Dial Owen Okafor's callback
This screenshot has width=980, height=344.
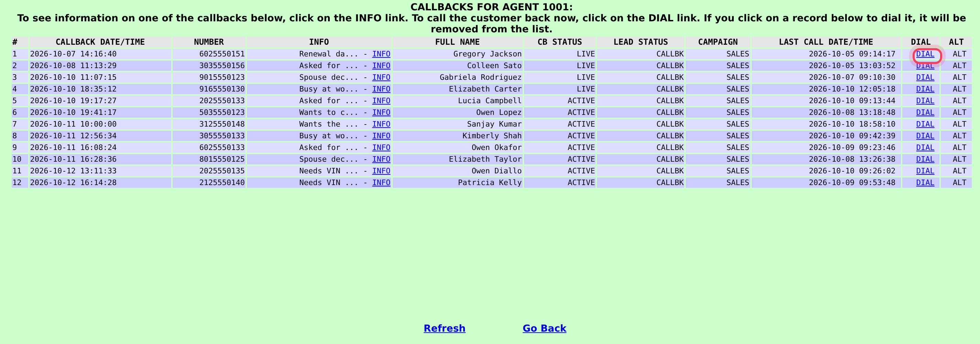(925, 148)
